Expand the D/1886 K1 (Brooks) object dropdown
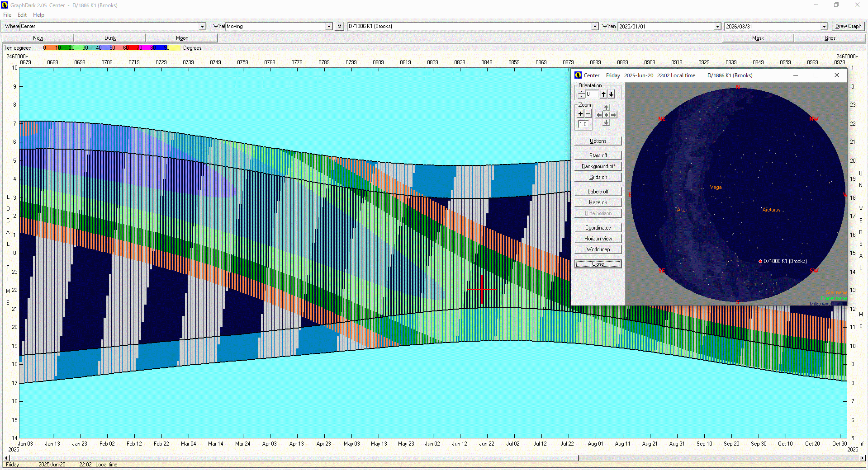868x470 pixels. pyautogui.click(x=595, y=27)
